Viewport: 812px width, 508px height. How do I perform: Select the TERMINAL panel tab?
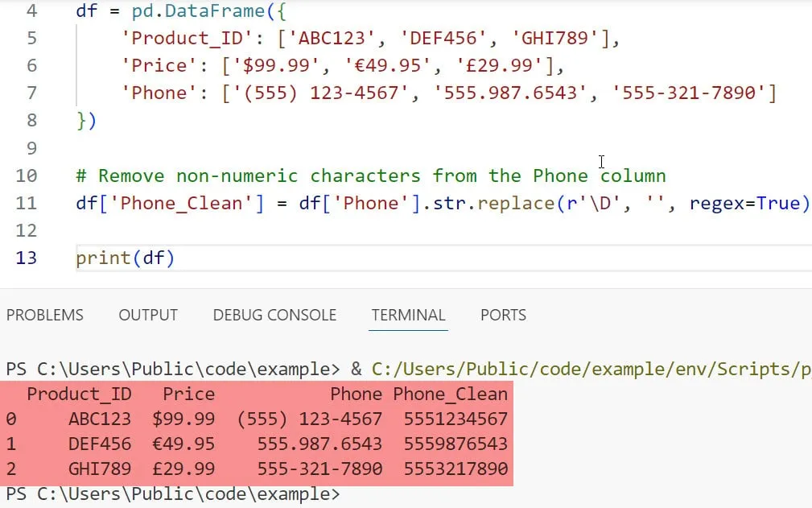(x=408, y=315)
